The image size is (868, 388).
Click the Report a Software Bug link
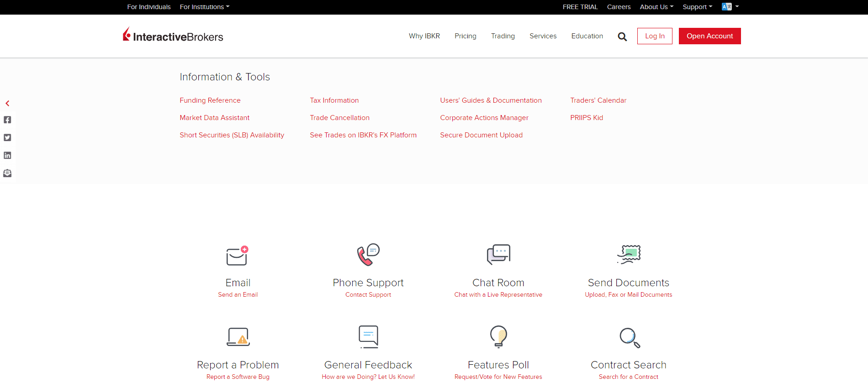[x=238, y=377]
